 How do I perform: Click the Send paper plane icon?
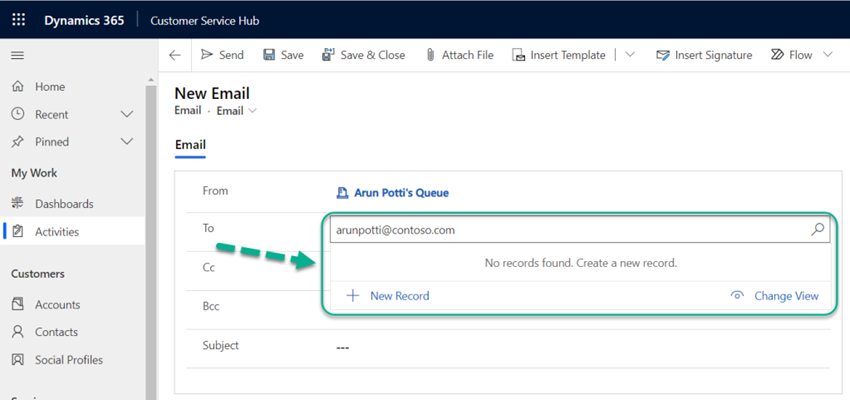pos(207,55)
